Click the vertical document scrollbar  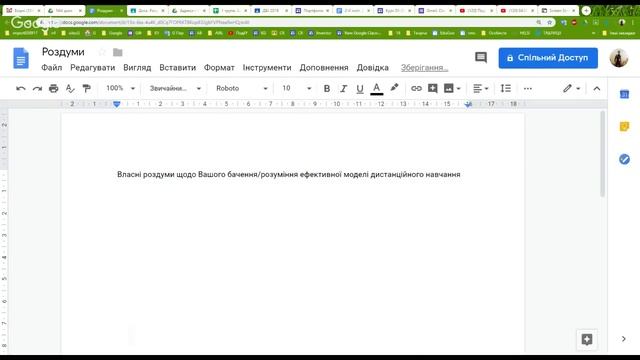(602, 154)
